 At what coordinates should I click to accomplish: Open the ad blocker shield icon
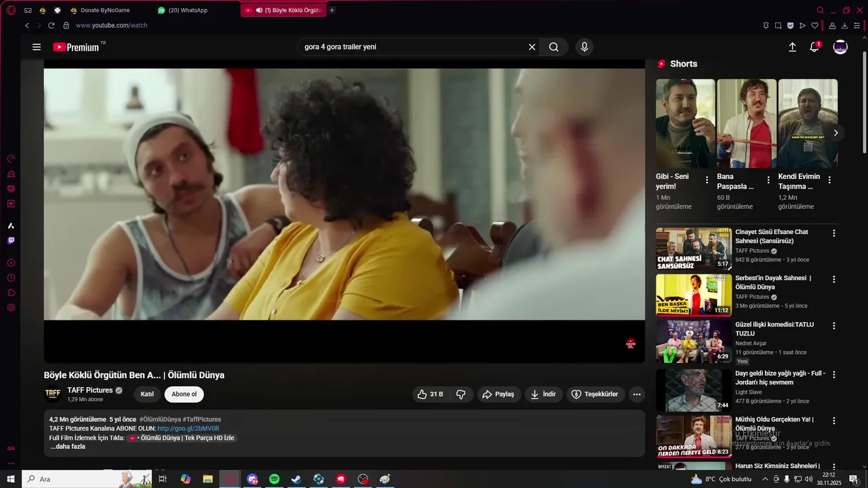tap(790, 26)
